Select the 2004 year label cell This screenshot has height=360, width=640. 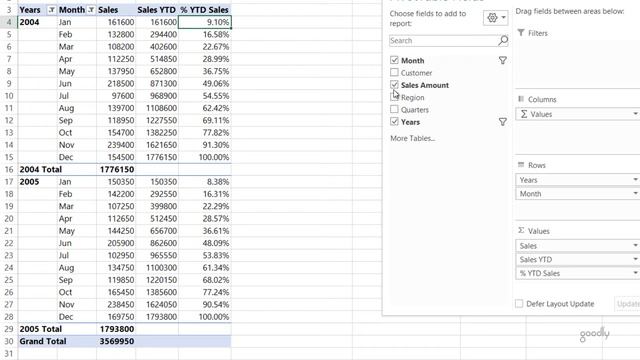coord(38,22)
